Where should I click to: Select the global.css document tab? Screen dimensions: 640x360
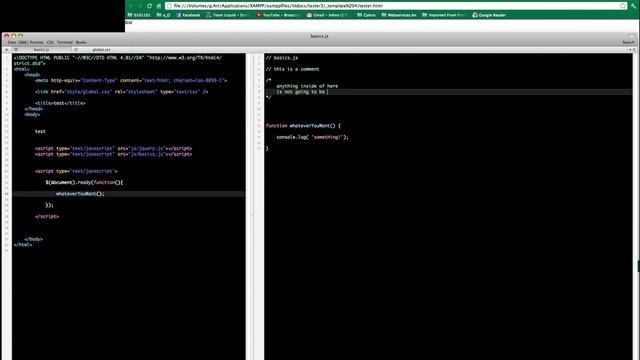(101, 49)
